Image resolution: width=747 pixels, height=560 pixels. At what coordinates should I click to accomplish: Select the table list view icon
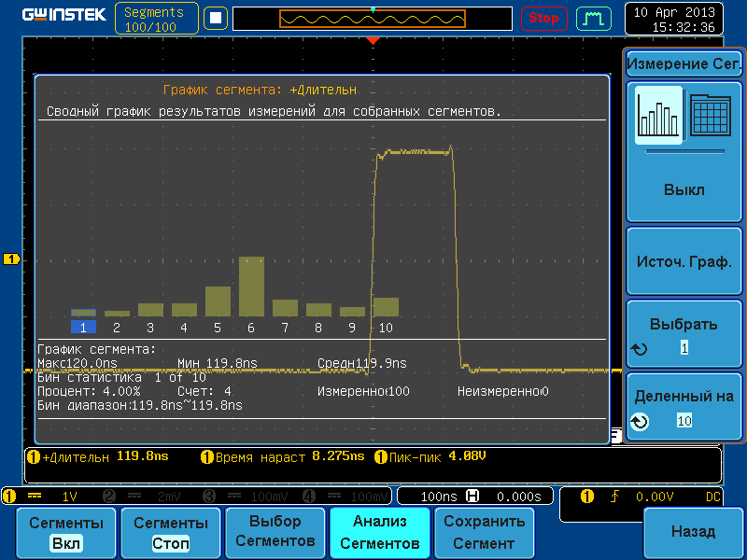[709, 117]
